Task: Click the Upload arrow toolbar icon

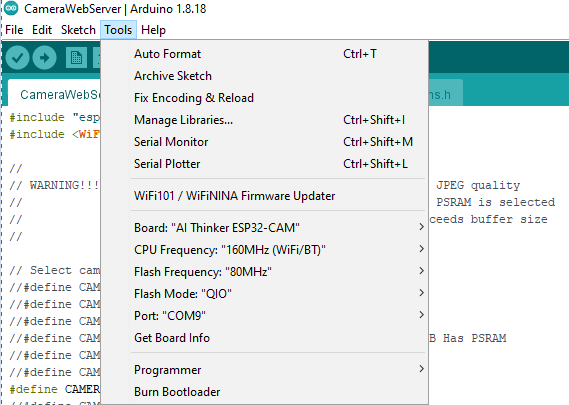Action: (44, 58)
